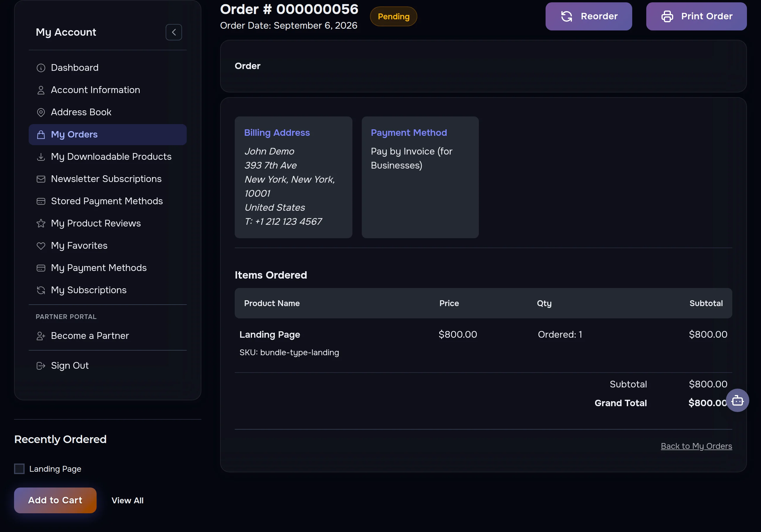This screenshot has height=532, width=761.
Task: Add recently ordered item to cart
Action: [x=55, y=500]
